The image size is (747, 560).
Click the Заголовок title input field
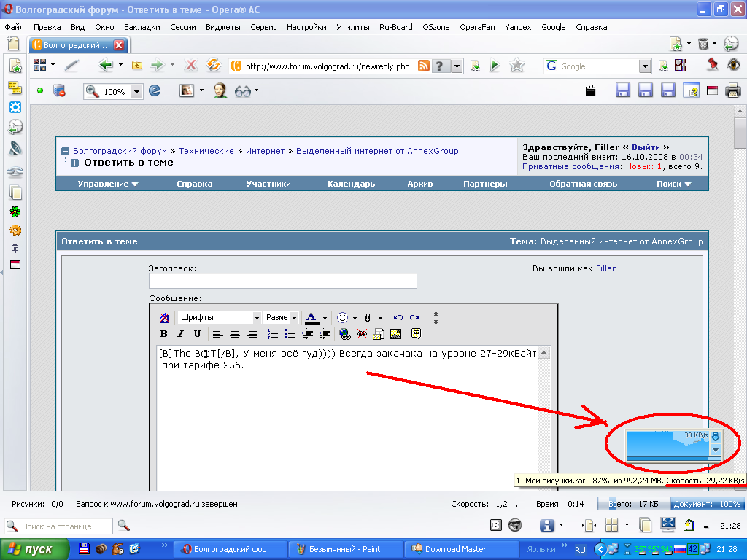283,281
